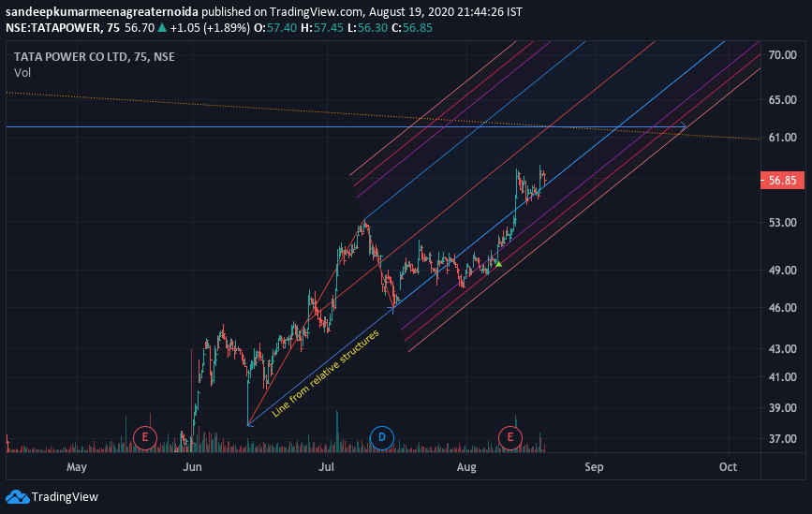This screenshot has height=514, width=812.
Task: Click the open value O:57.40
Action: 275,27
